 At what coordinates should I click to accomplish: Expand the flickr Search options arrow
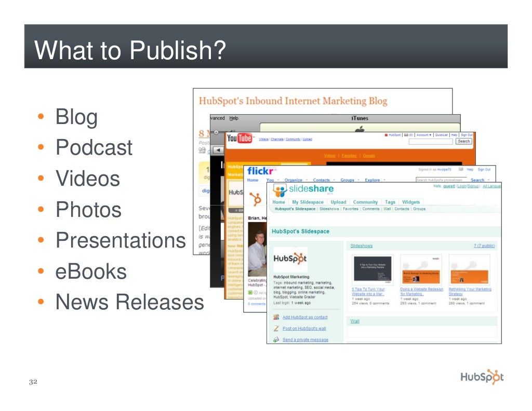tap(488, 180)
